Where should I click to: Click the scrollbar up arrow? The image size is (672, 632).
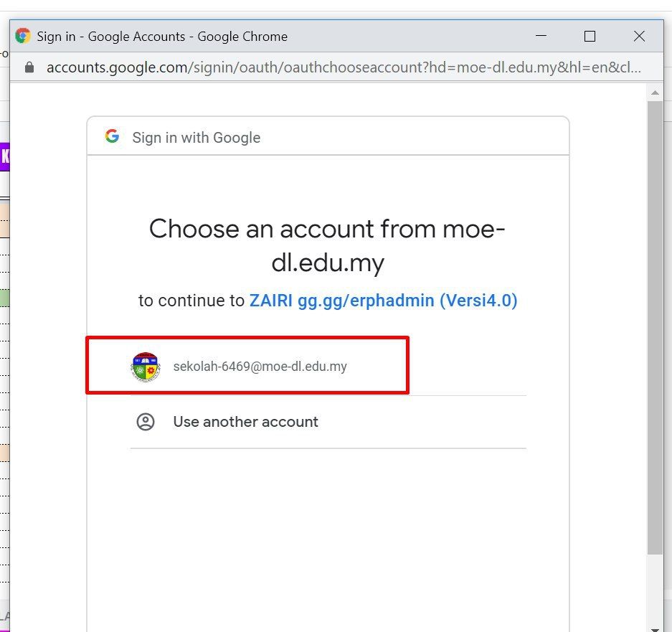point(655,93)
